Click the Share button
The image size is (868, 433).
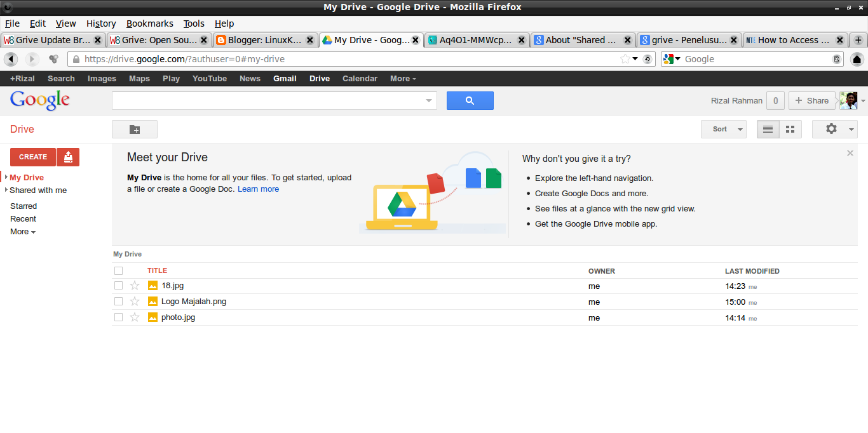[812, 100]
